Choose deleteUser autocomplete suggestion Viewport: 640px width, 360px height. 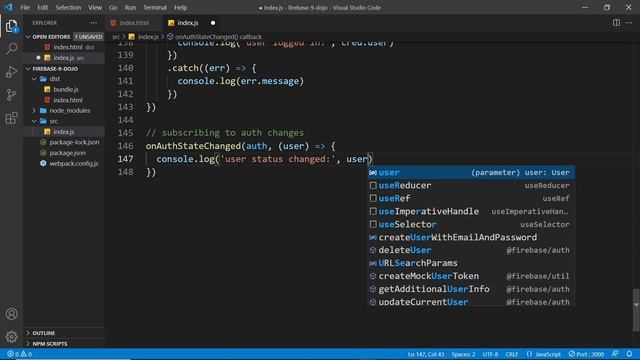click(471, 250)
